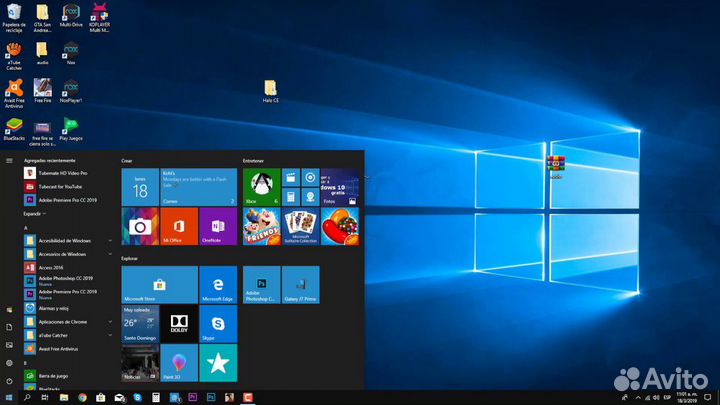720x405 pixels.
Task: Open Premiere Pro from the taskbar
Action: 192,397
